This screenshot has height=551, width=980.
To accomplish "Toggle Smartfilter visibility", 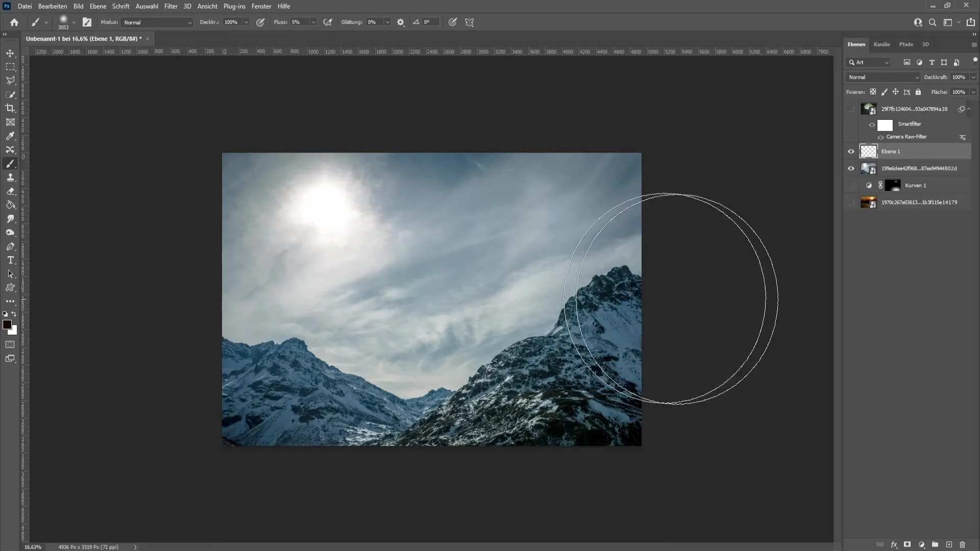I will (x=872, y=124).
